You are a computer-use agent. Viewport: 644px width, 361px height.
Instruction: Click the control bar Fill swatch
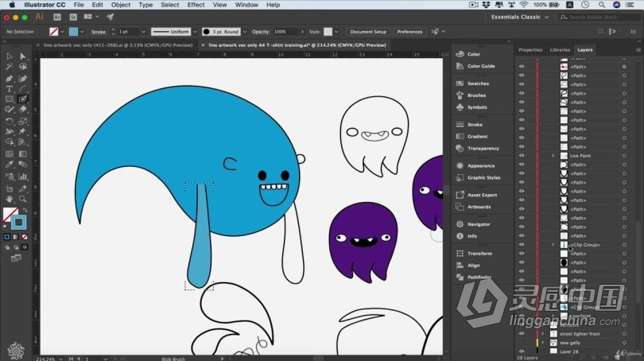click(x=53, y=32)
